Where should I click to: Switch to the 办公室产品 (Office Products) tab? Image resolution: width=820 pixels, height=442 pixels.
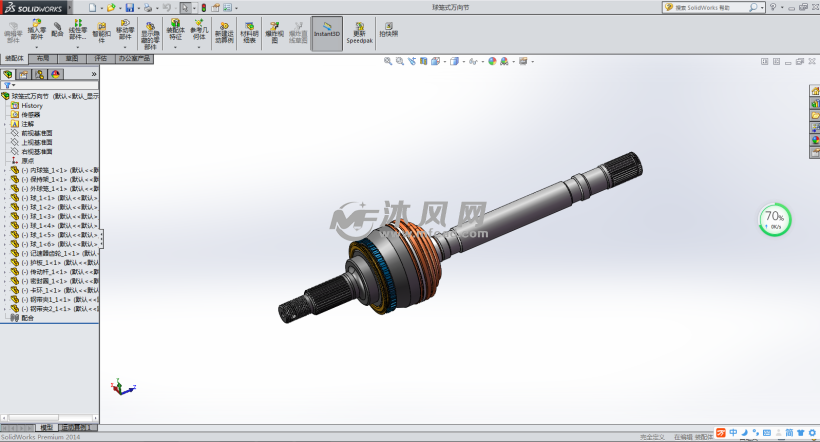point(134,59)
